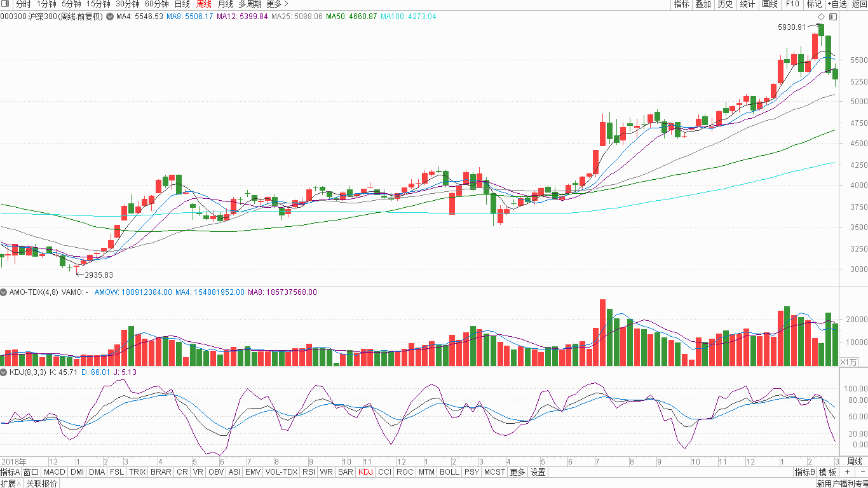The image size is (868, 488).
Task: Select the EMV indicator
Action: pos(253,472)
